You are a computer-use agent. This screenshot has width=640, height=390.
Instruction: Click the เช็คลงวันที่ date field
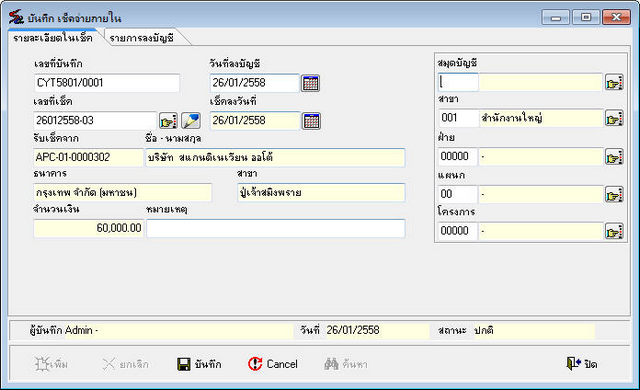click(255, 120)
